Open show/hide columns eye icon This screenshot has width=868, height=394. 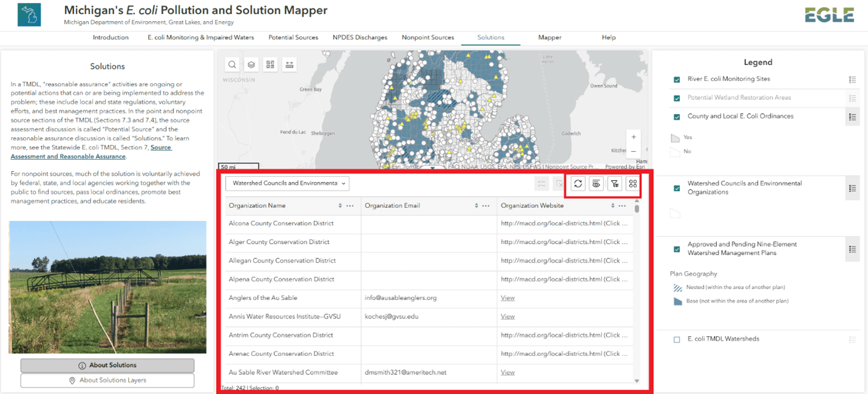pos(596,183)
